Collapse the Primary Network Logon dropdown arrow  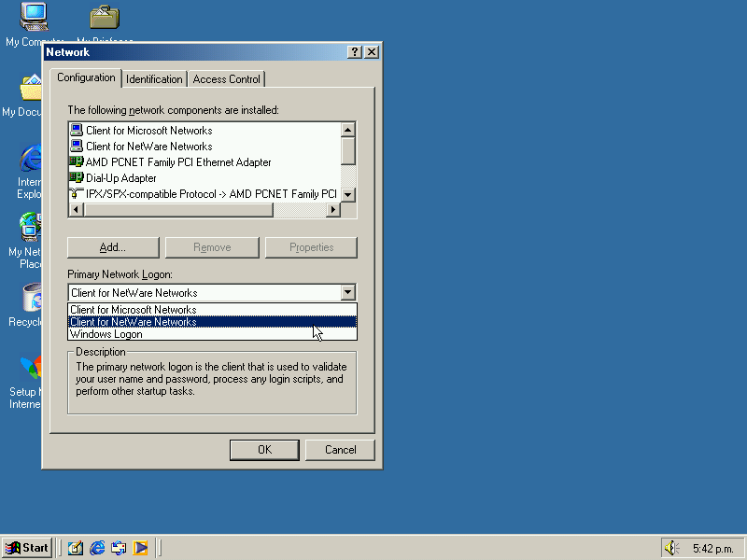click(x=348, y=292)
